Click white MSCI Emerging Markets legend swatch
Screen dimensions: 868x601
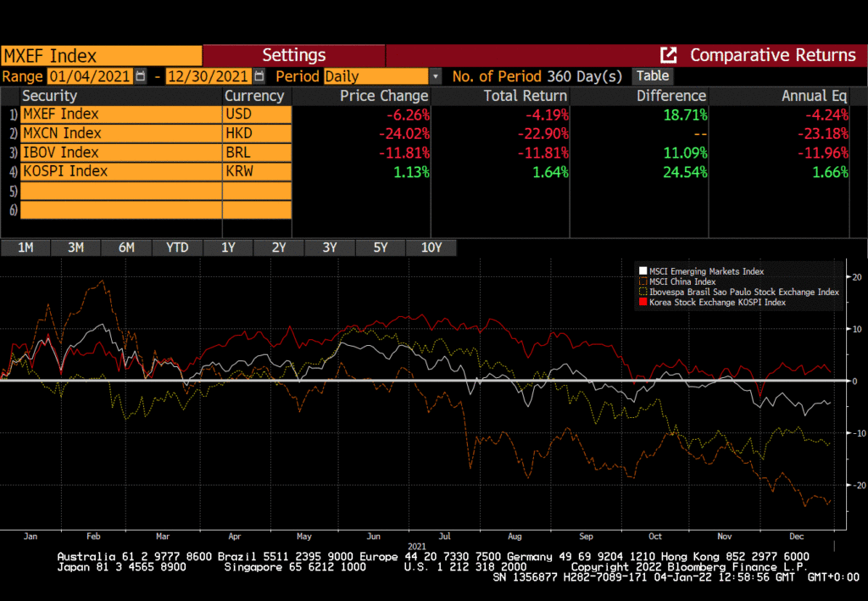click(x=643, y=271)
